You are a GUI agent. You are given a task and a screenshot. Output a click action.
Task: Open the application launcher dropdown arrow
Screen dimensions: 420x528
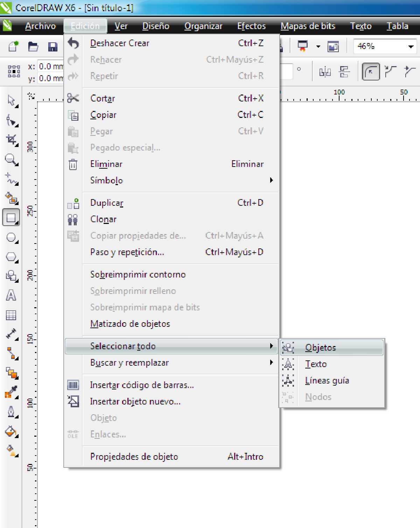click(318, 46)
